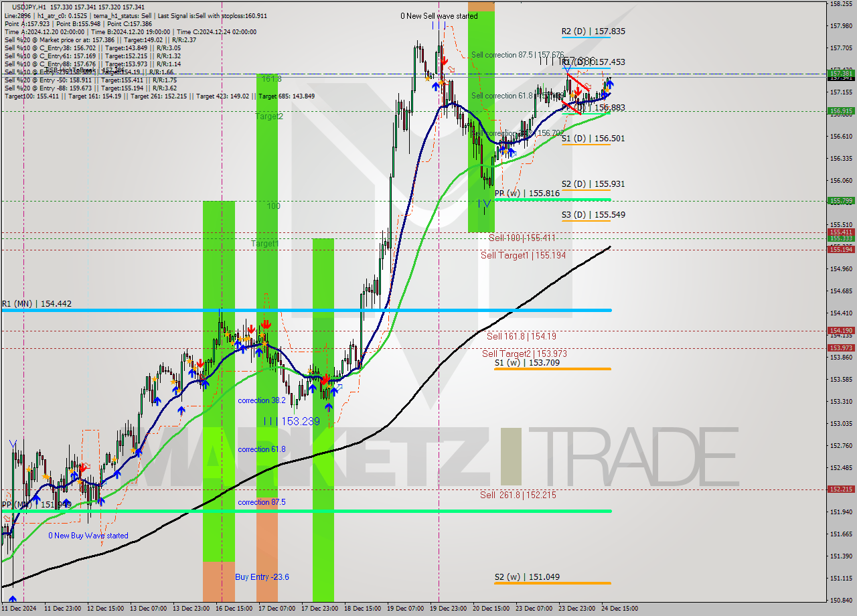Click the '0 New Sell wave started' label
857x616 pixels.
pyautogui.click(x=439, y=16)
